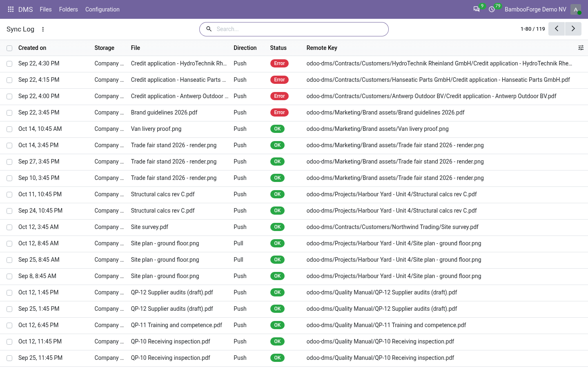Click Error badge on Sep 22, 4:15 PM row
588x368 pixels.
pos(279,80)
